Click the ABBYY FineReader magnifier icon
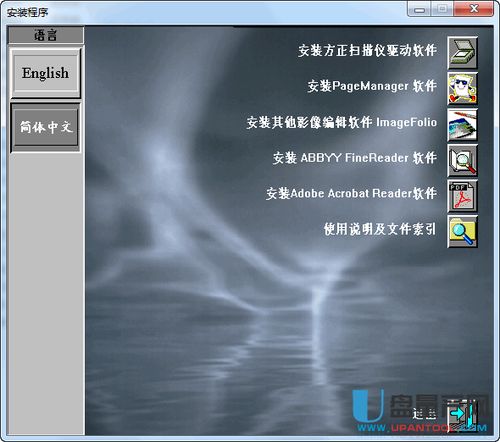Viewport: 500px width, 442px height. tap(462, 161)
